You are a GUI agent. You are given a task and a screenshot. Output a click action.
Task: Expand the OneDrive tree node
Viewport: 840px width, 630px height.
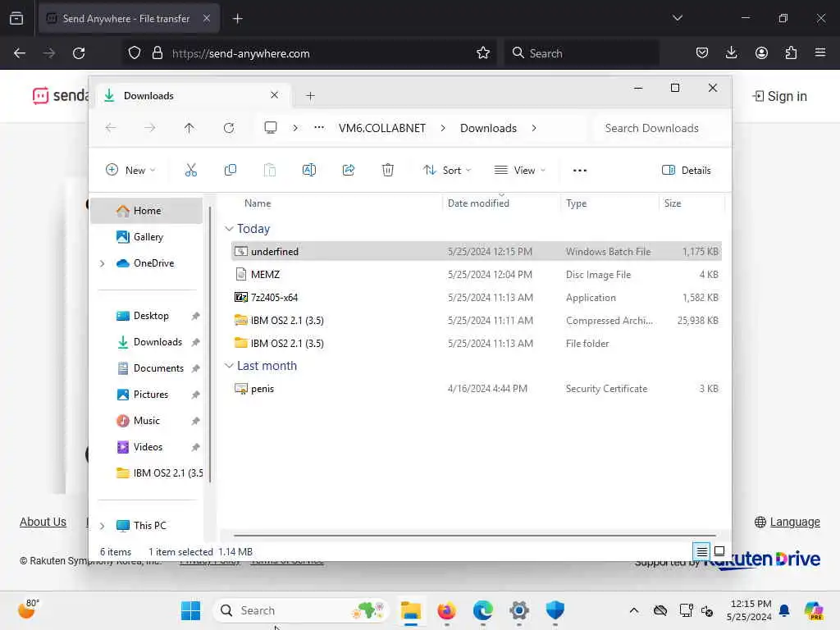[x=102, y=263]
